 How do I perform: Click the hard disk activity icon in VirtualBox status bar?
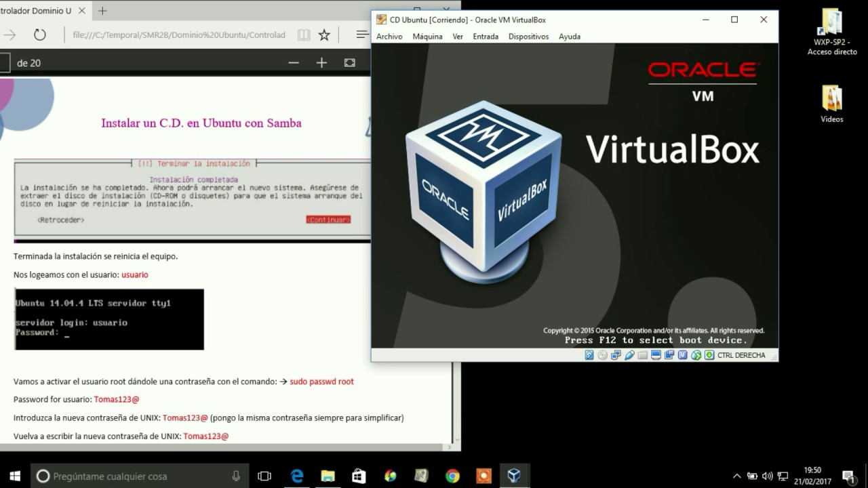tap(589, 355)
